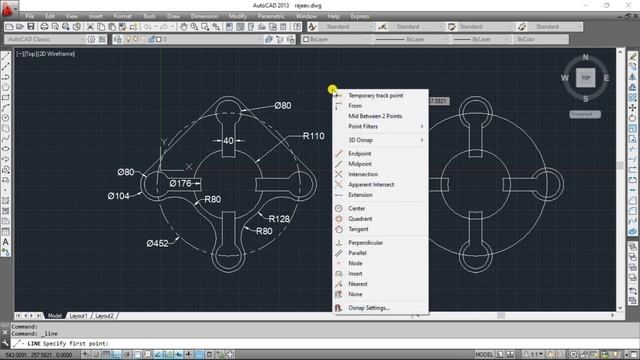Open the AutoCAD Classic workspace dropdown
Viewport: 640px width, 360px height.
coord(82,39)
